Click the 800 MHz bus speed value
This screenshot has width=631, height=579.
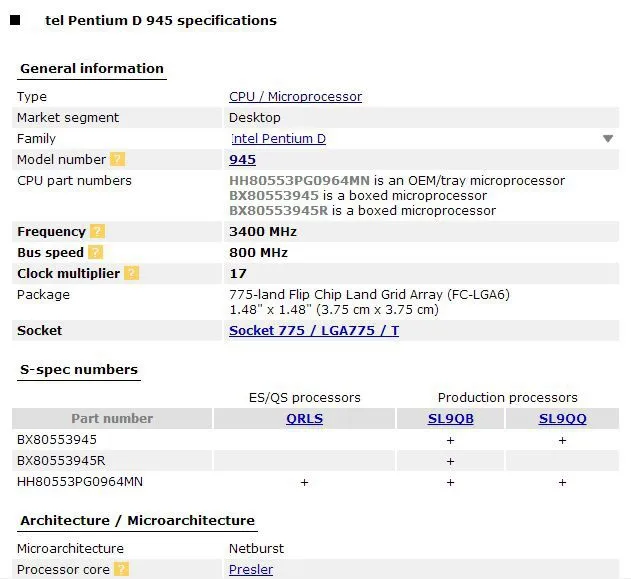click(258, 252)
